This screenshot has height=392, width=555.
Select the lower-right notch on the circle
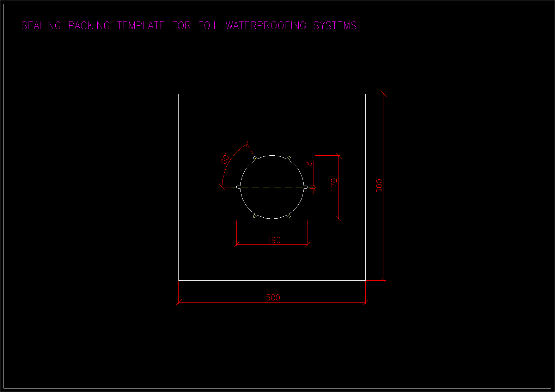tap(289, 216)
